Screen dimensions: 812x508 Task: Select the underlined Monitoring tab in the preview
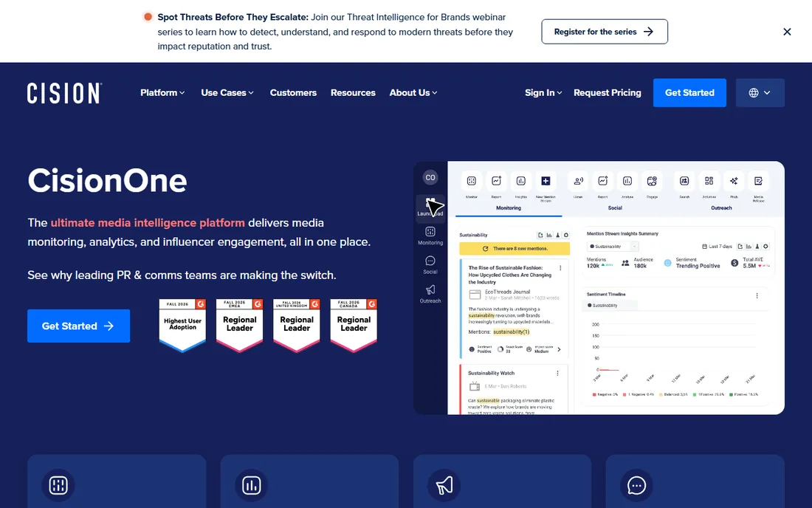click(509, 207)
